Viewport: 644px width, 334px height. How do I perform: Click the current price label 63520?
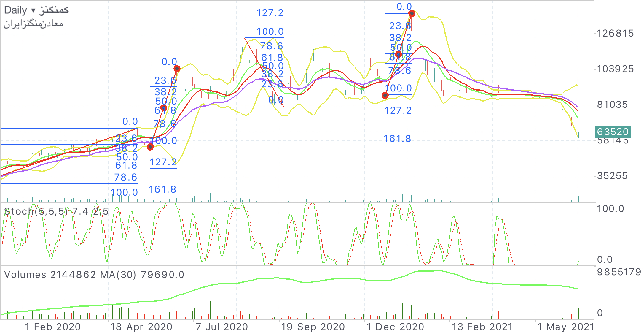click(x=613, y=132)
